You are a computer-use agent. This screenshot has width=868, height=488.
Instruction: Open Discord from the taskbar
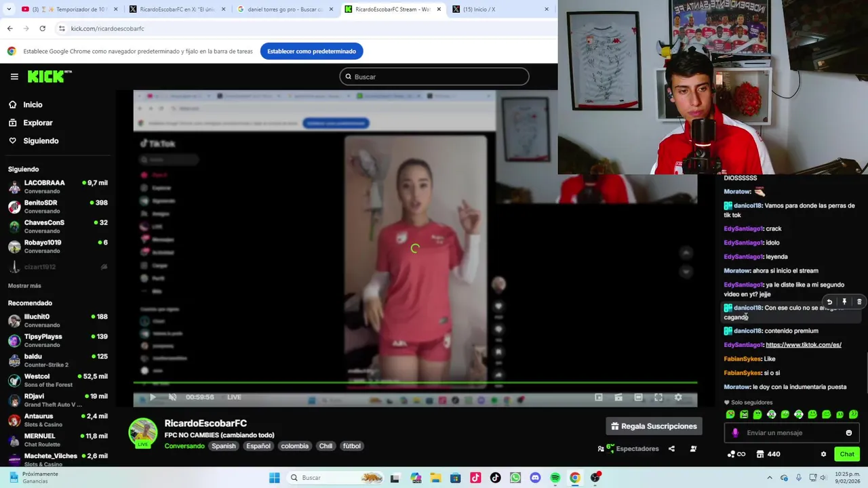pyautogui.click(x=535, y=478)
